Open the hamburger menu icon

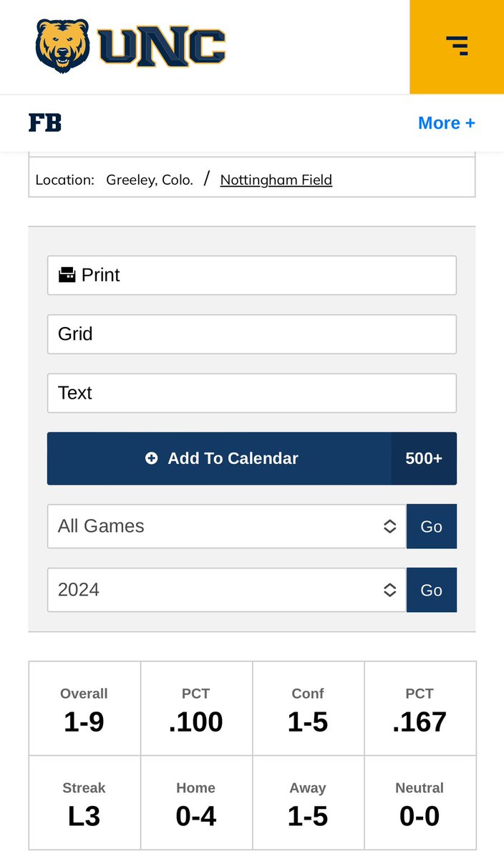[457, 46]
